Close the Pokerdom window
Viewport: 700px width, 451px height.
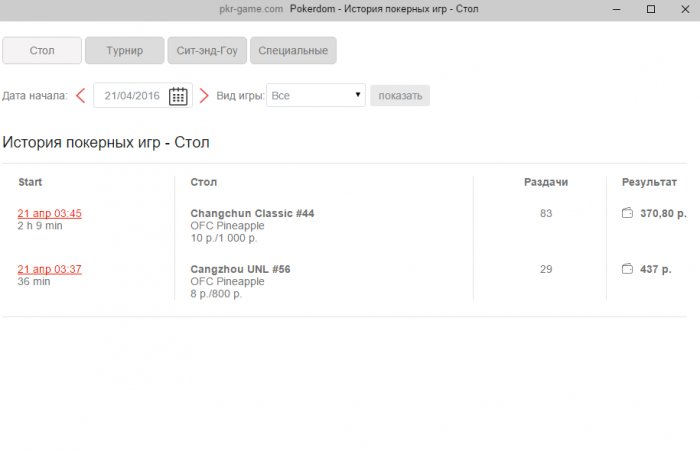click(685, 9)
